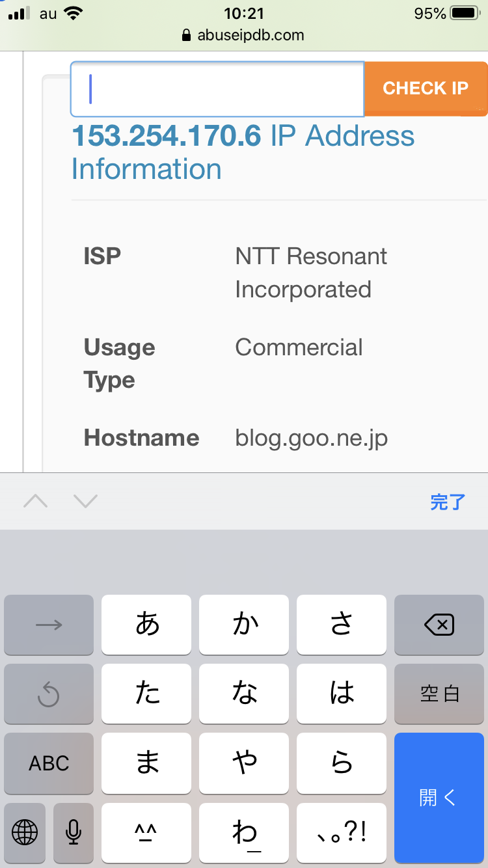
Task: Tap abuseipdb.com in the address bar
Action: pos(251,35)
